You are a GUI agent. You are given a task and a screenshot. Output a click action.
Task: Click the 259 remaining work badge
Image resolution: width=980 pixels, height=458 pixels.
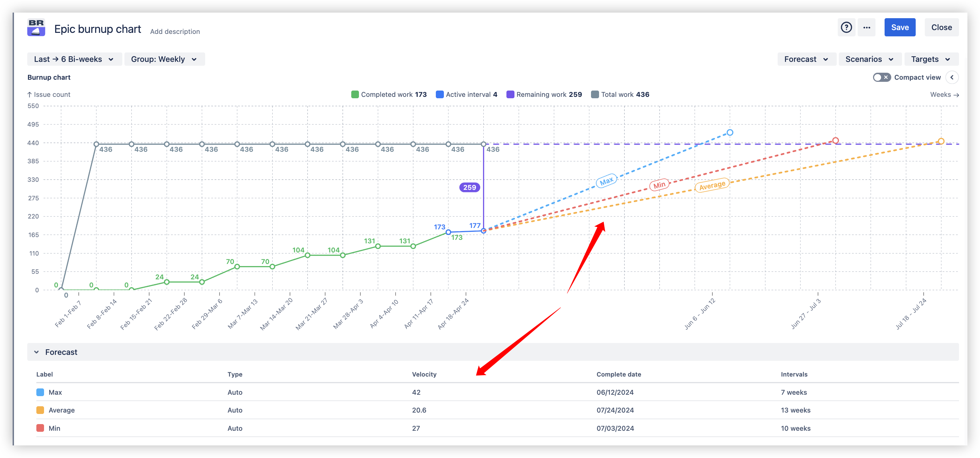[x=469, y=187]
